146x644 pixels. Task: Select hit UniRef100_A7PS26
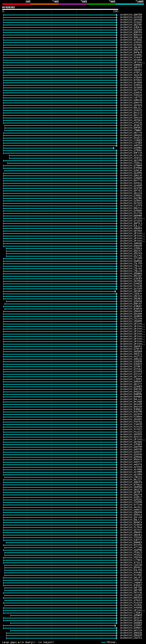tap(131, 123)
